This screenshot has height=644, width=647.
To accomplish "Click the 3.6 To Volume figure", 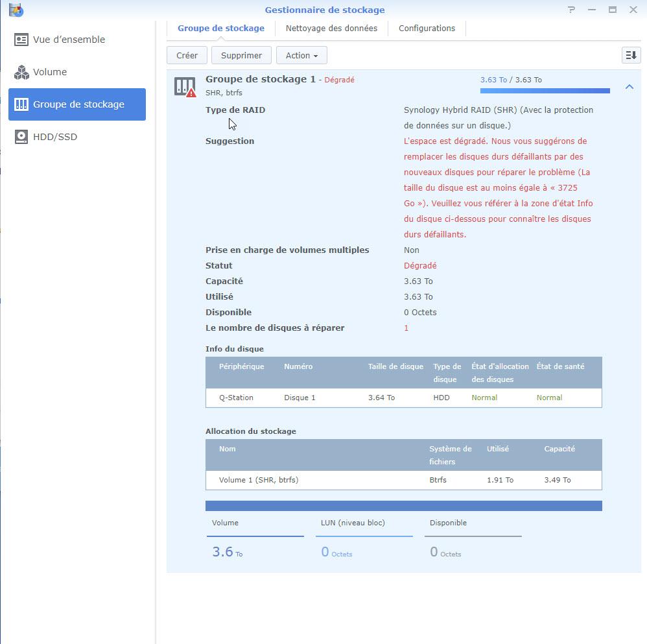I will [x=228, y=552].
